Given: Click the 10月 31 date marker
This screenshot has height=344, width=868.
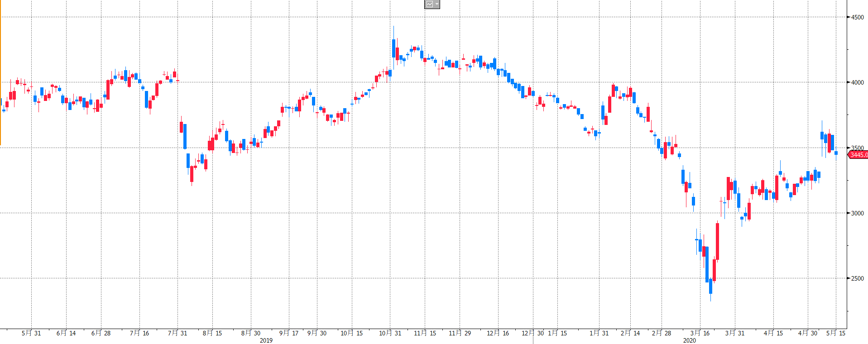Looking at the screenshot, I should click(390, 333).
